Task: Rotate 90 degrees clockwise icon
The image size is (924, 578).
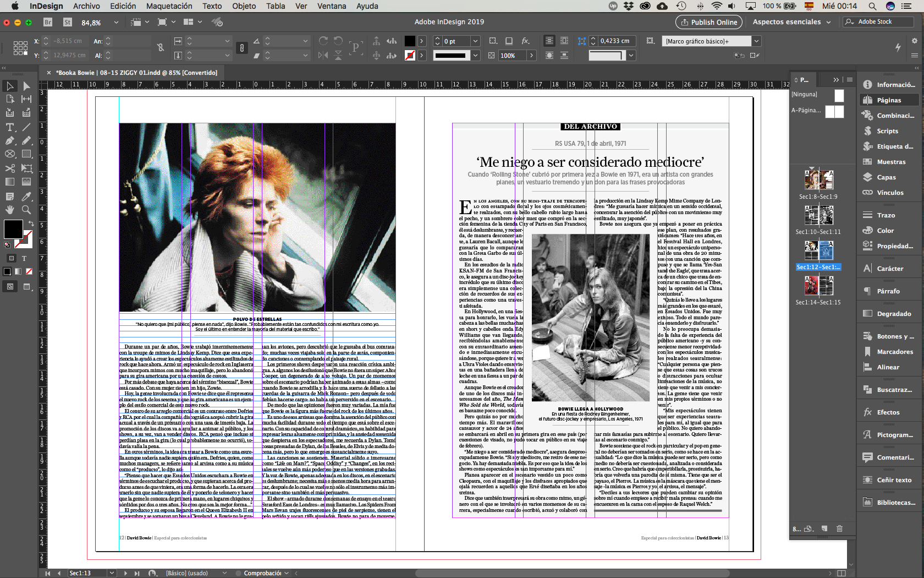Action: 323,41
